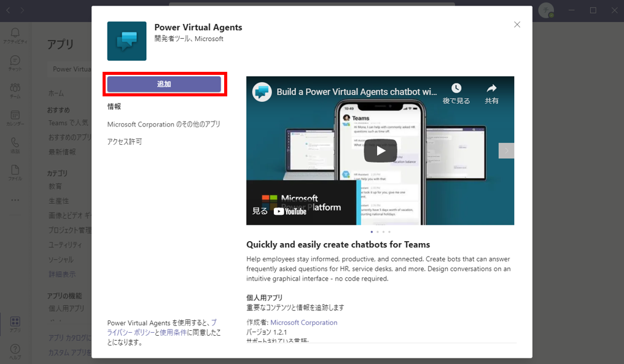
Task: Select the ソーシャル category
Action: (61, 260)
